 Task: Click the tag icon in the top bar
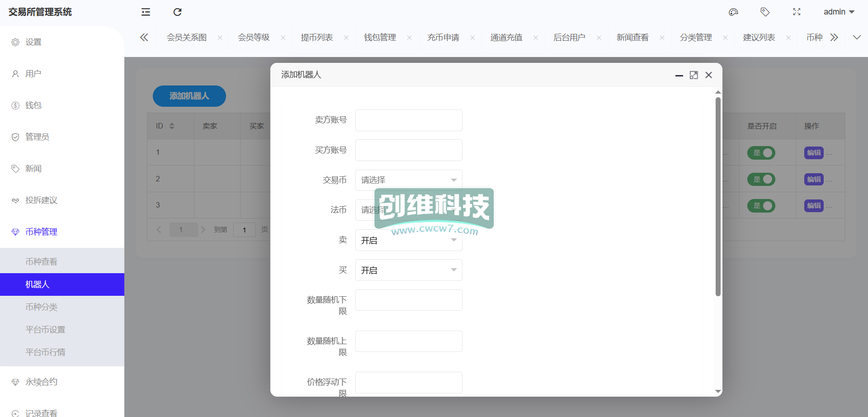coord(765,12)
